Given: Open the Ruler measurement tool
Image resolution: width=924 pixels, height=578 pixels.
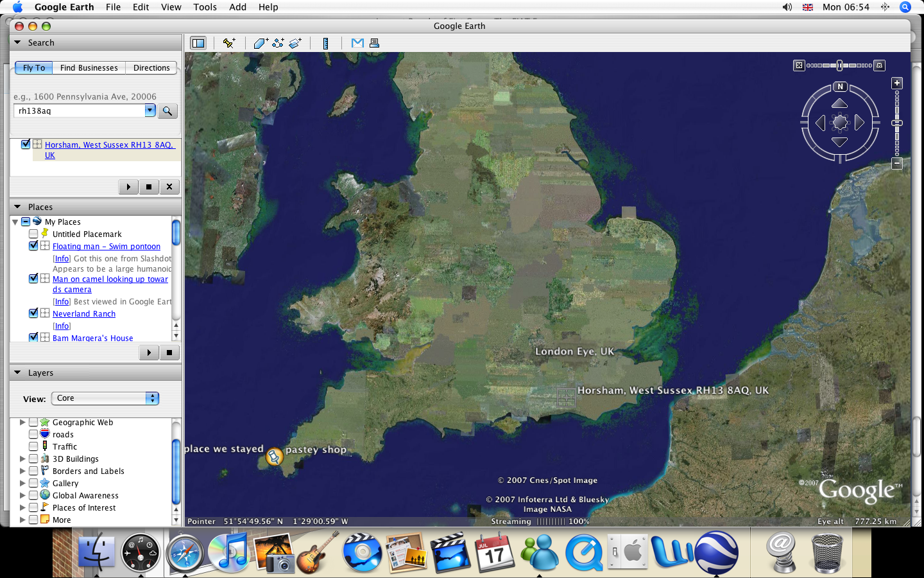Looking at the screenshot, I should (325, 43).
